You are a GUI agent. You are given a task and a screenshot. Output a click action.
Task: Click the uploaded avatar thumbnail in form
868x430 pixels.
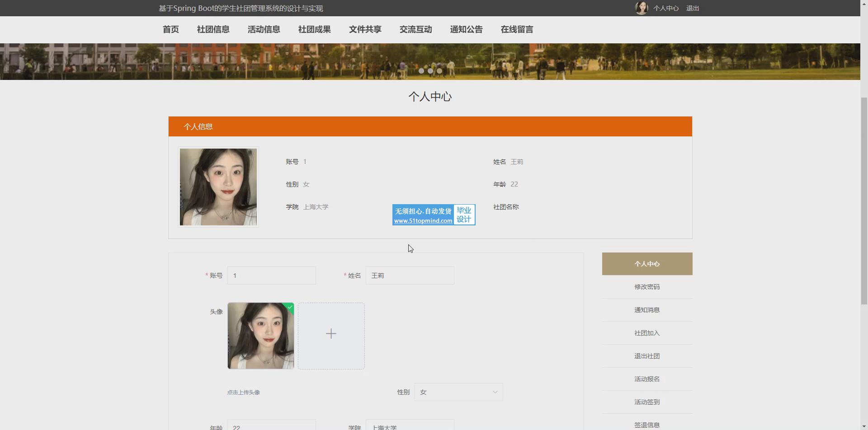click(x=260, y=336)
